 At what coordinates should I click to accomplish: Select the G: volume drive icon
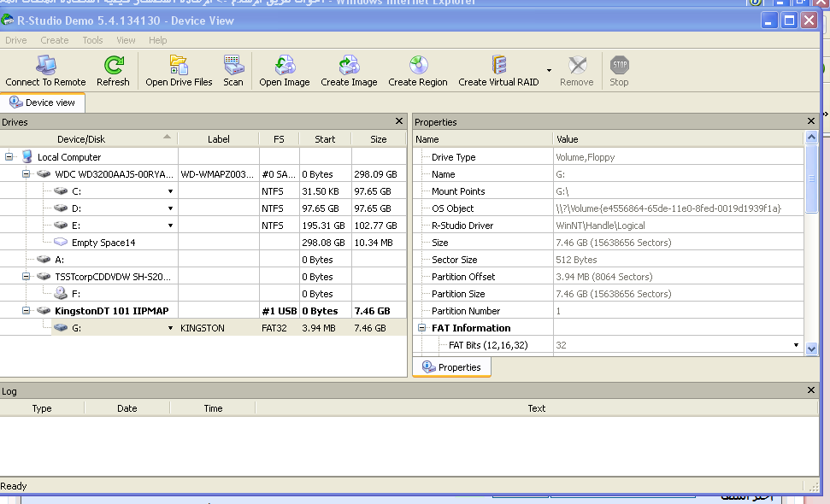(61, 327)
